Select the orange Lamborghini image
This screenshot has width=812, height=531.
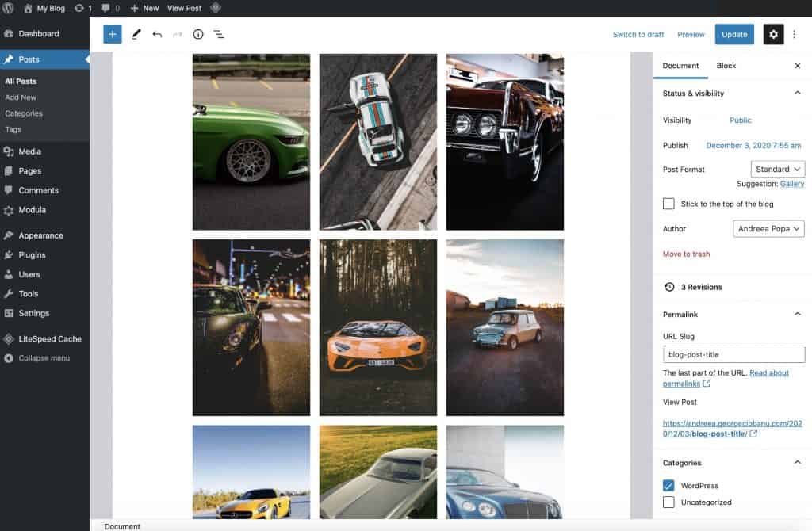pyautogui.click(x=378, y=327)
